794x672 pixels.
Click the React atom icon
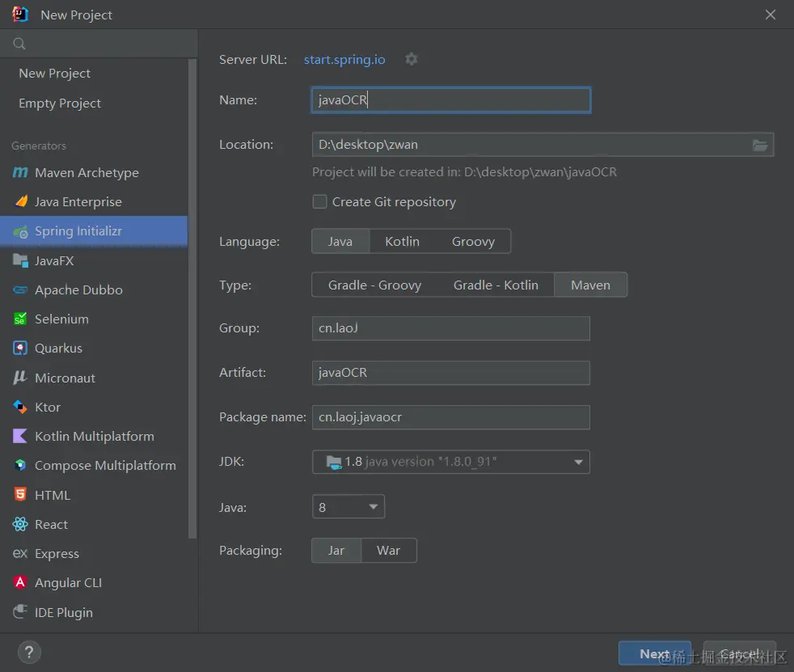[19, 524]
